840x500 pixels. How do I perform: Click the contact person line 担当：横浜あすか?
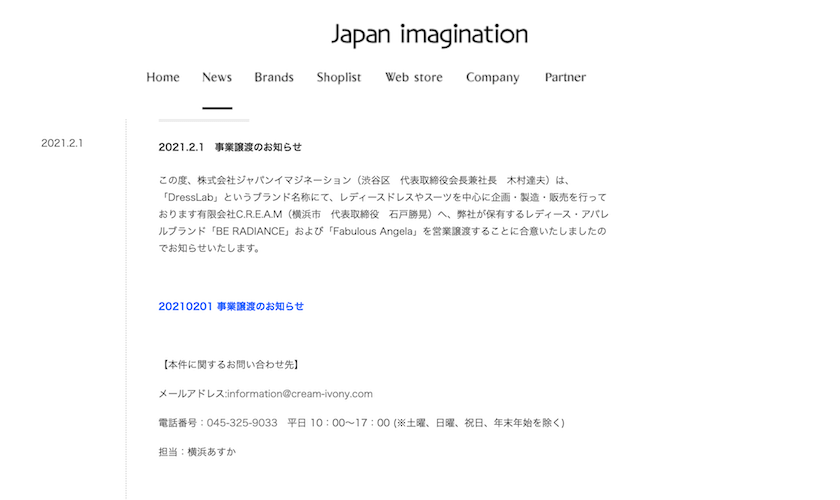(197, 452)
